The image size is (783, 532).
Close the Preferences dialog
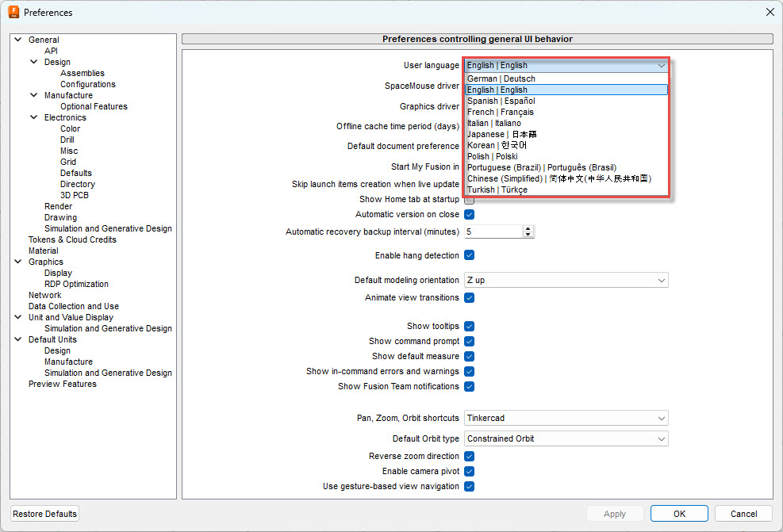(x=770, y=12)
